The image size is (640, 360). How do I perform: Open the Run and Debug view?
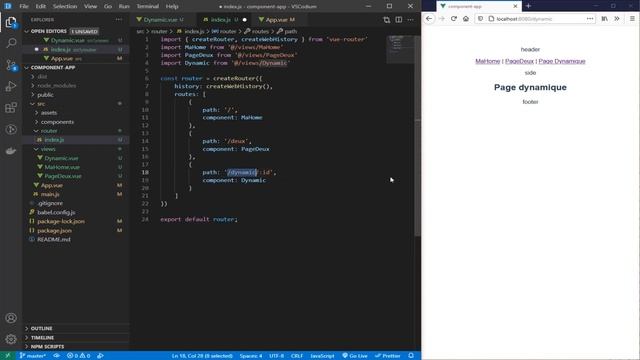point(11,86)
